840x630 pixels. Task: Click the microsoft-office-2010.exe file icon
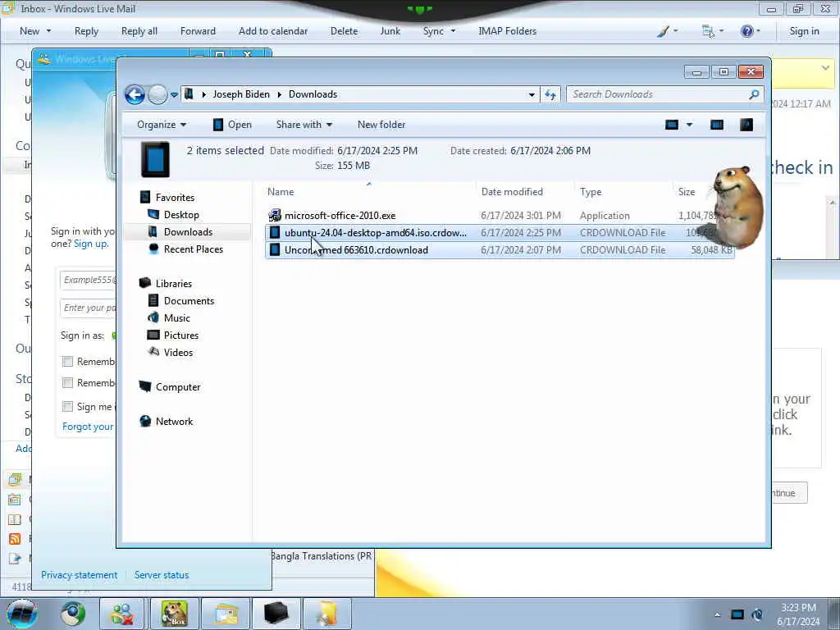(275, 216)
